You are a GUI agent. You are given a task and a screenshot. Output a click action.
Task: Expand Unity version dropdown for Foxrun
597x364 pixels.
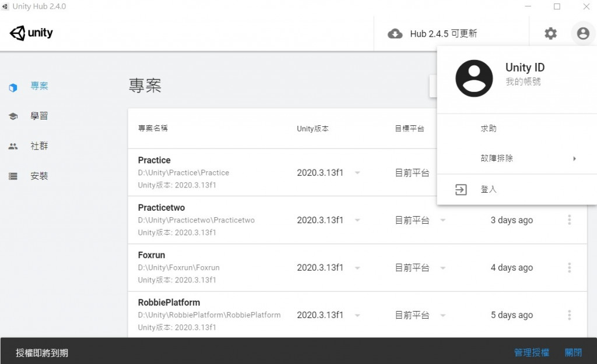(x=357, y=268)
